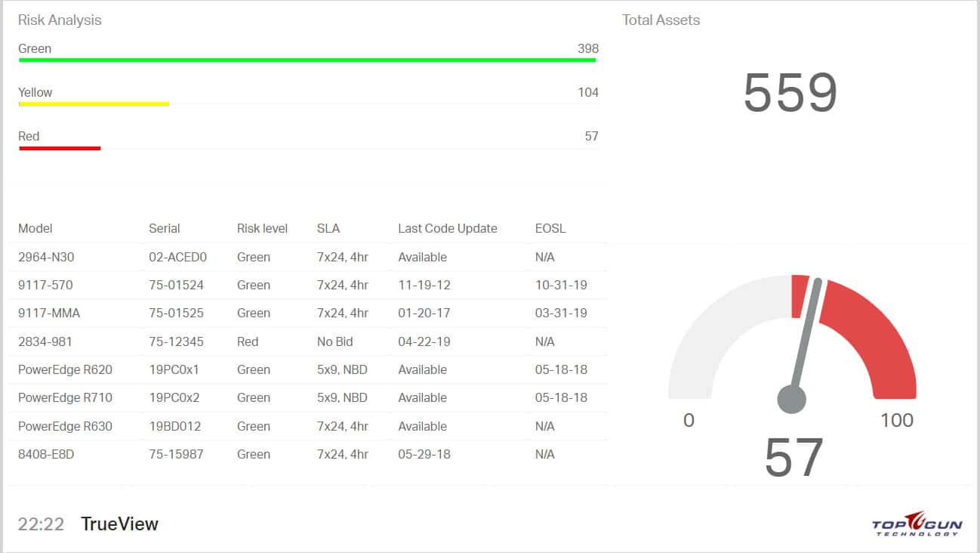Select the 8408-E8D model row

tap(308, 454)
